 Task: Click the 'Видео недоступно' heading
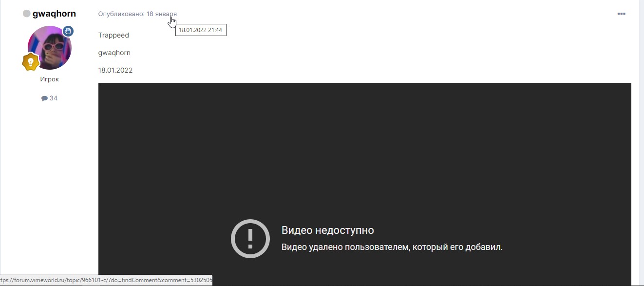327,230
